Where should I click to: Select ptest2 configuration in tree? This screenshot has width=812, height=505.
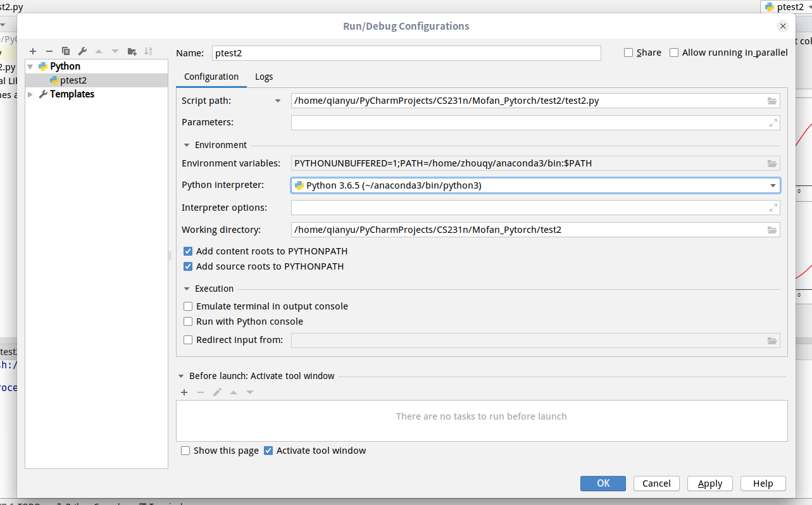(73, 80)
